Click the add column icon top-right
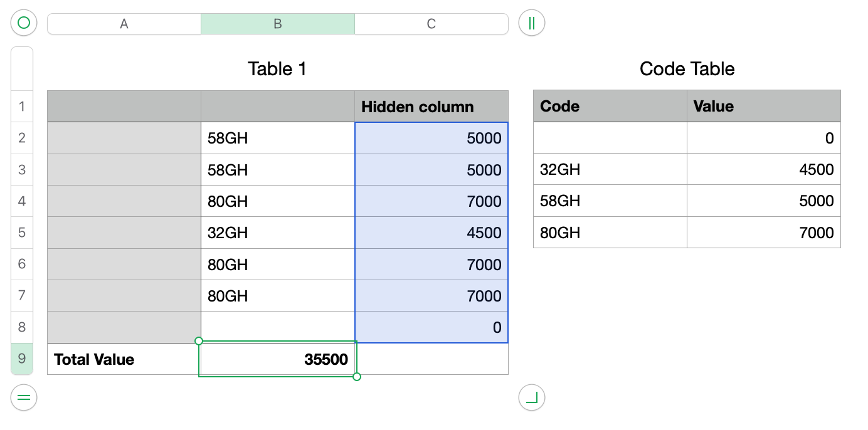The width and height of the screenshot is (868, 430). tap(531, 23)
